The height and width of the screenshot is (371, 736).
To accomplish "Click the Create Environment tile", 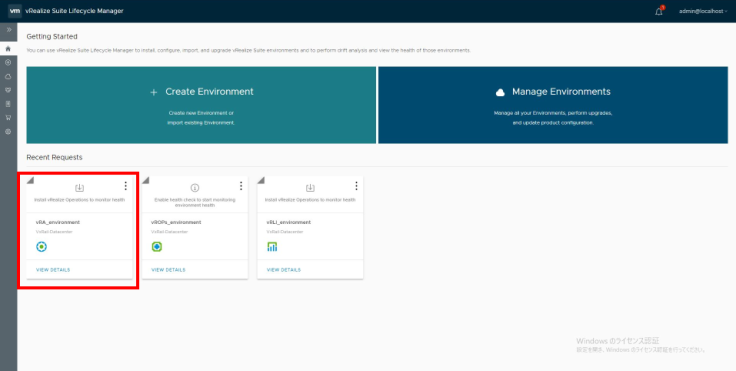I will pos(201,105).
